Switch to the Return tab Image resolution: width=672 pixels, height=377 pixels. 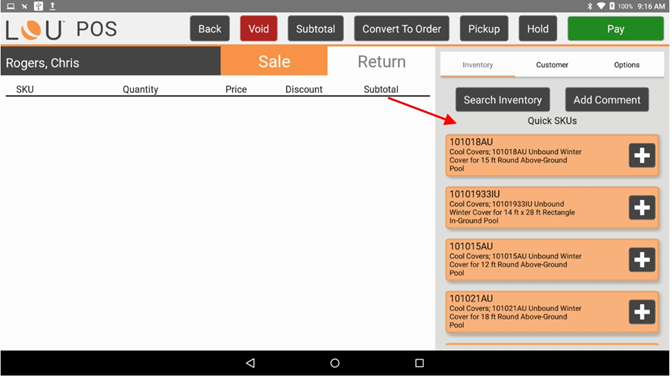click(382, 61)
